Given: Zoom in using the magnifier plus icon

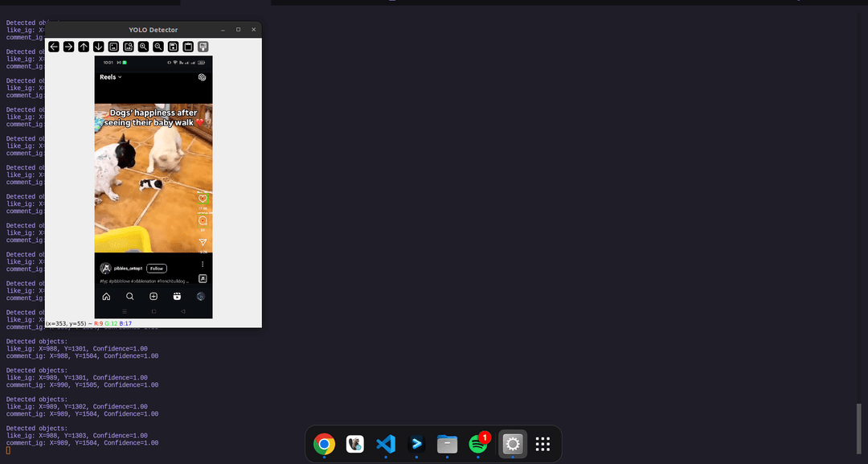Looking at the screenshot, I should pos(143,47).
